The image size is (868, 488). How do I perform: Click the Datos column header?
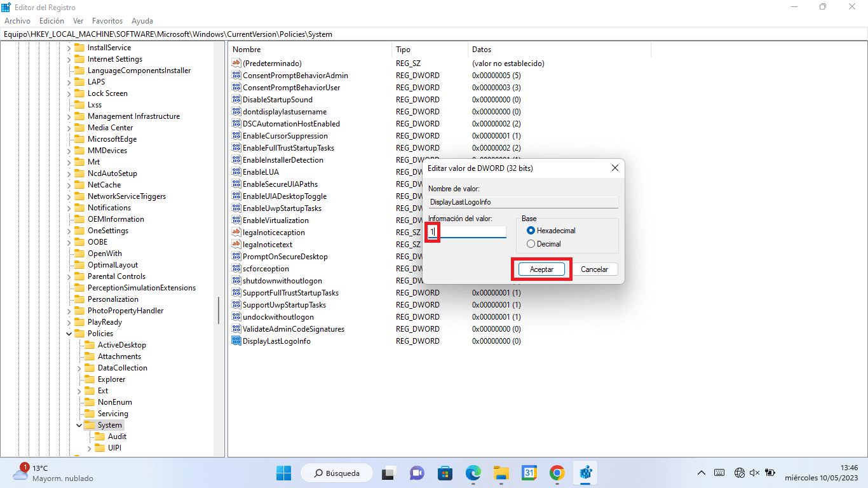560,50
